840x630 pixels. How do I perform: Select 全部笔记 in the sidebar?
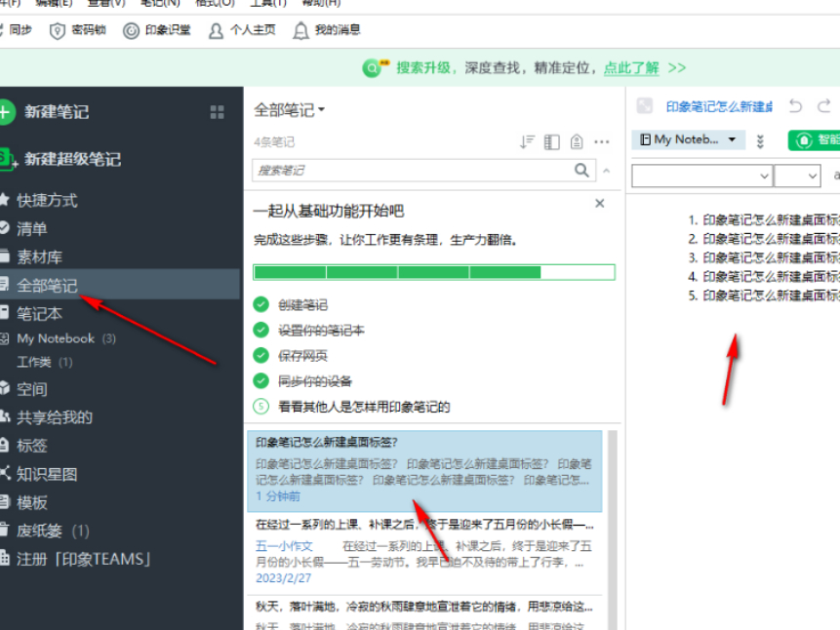(x=120, y=285)
